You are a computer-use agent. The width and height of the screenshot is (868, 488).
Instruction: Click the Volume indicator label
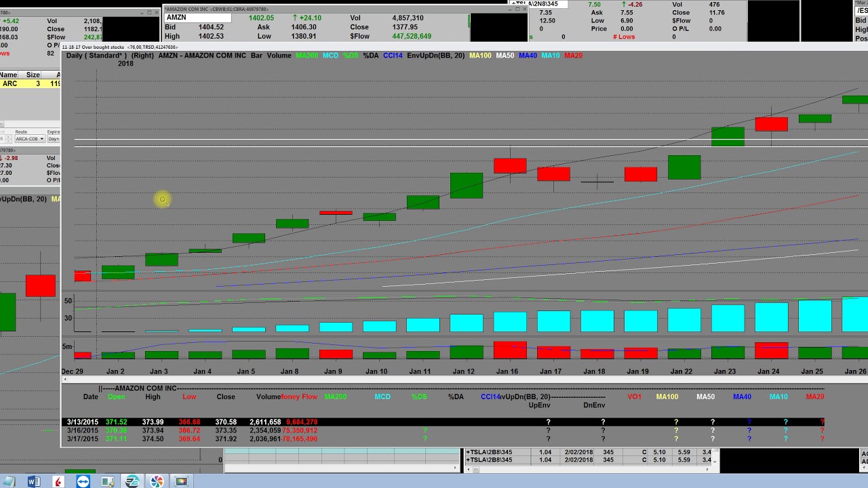pyautogui.click(x=279, y=56)
